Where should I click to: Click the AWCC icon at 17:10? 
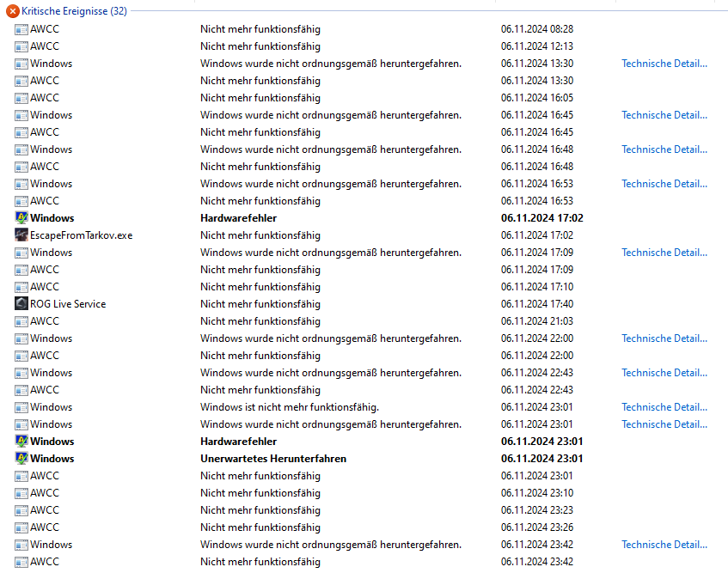coord(21,287)
